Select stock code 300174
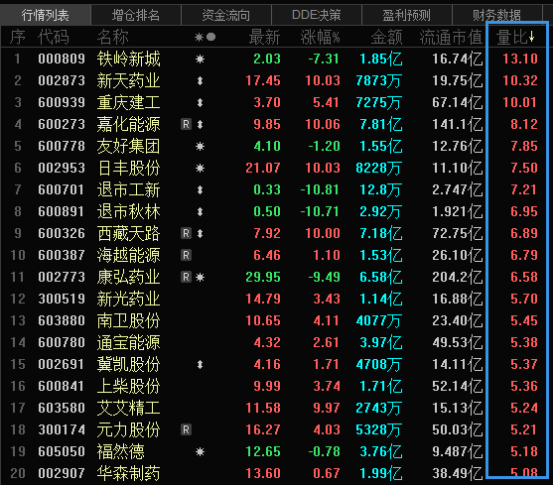This screenshot has height=487, width=553. [x=62, y=430]
